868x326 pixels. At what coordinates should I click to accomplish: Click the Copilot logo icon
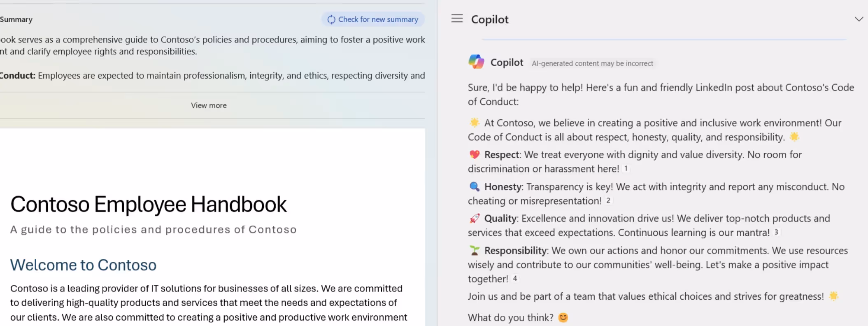476,62
